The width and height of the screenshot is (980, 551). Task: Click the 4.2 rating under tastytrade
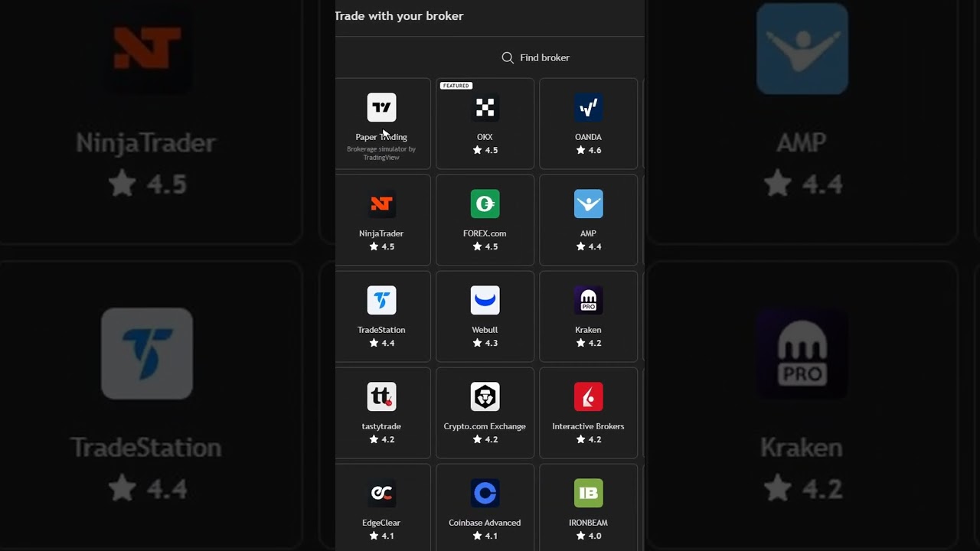tap(381, 440)
